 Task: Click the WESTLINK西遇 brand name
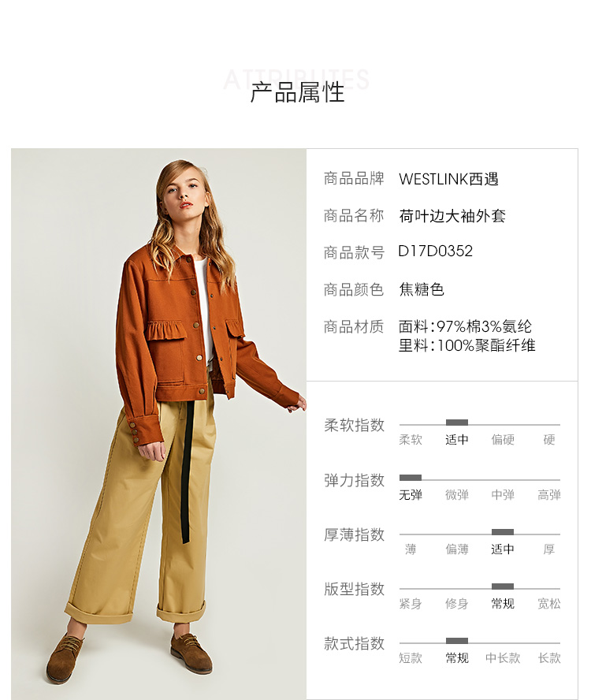(448, 179)
